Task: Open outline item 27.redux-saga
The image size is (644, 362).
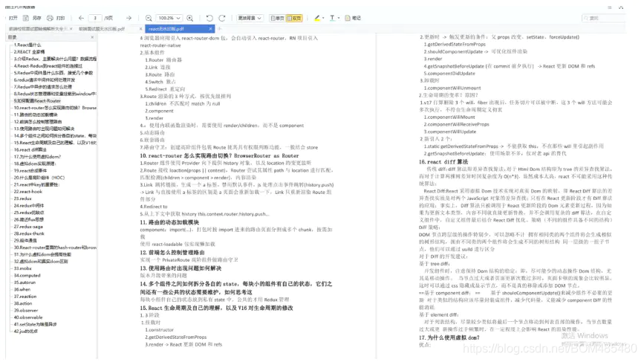Action: pyautogui.click(x=28, y=227)
